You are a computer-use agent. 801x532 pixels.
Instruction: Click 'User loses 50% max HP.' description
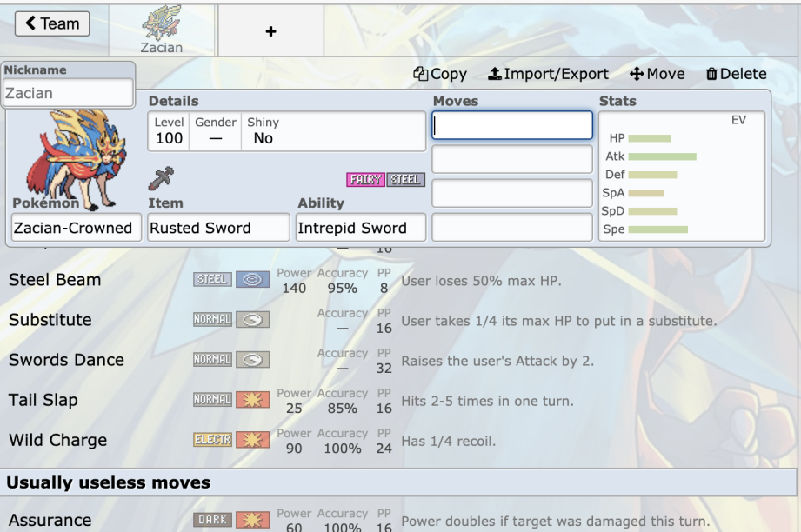coord(481,281)
